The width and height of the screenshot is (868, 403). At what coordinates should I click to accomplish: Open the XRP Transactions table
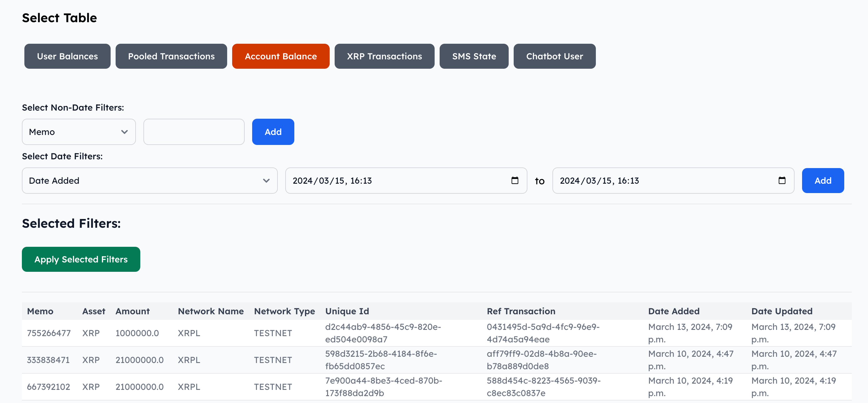click(x=384, y=56)
